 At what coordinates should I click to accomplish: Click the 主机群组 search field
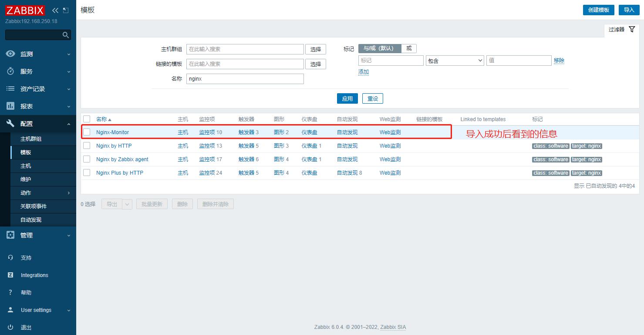[x=245, y=49]
